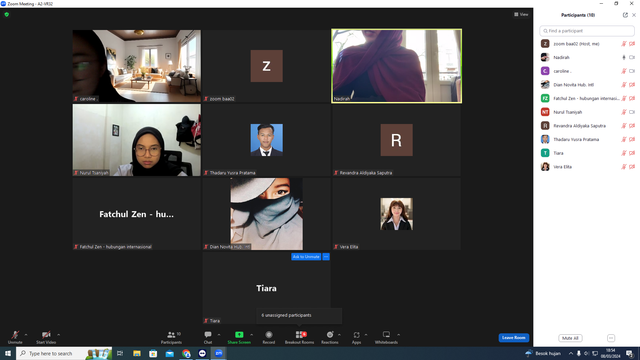
Task: Select Dian Novita's video tile
Action: click(267, 214)
